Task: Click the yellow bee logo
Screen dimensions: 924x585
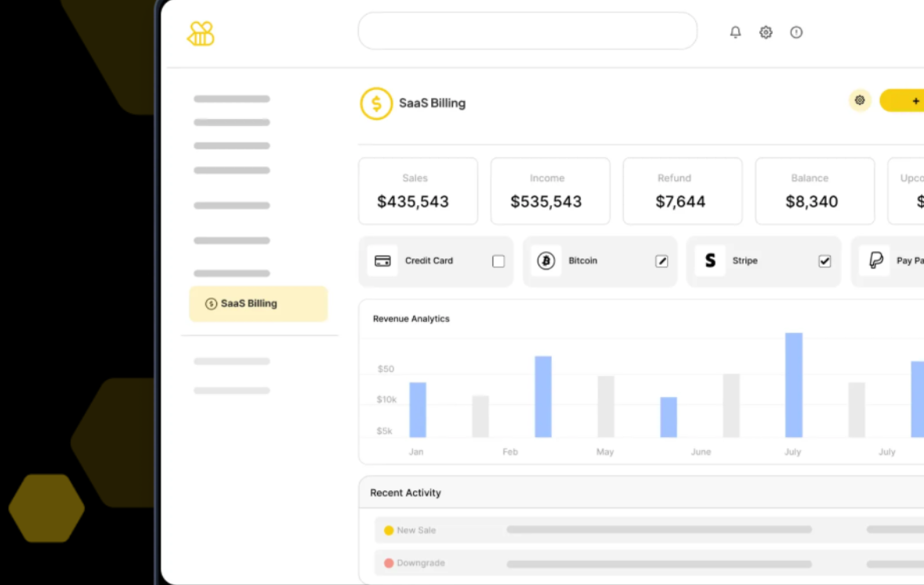Action: coord(202,32)
